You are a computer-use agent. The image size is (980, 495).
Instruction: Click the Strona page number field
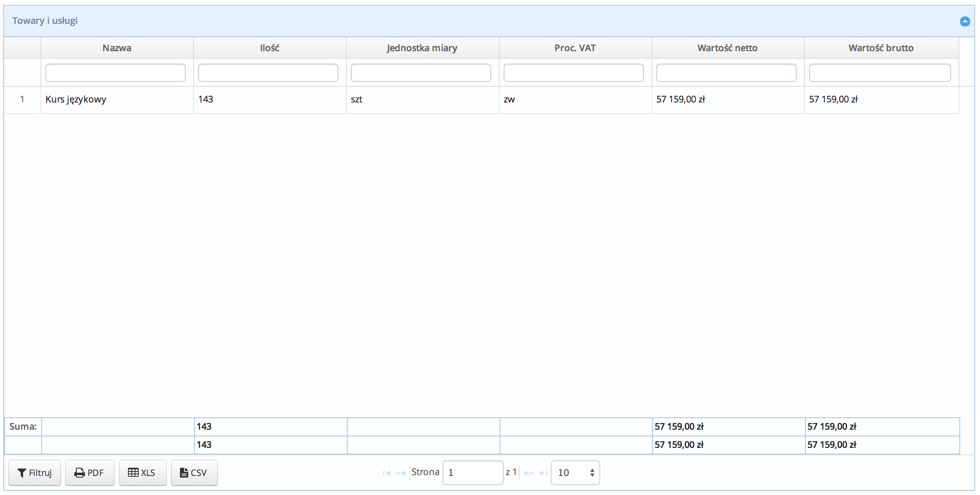[472, 473]
